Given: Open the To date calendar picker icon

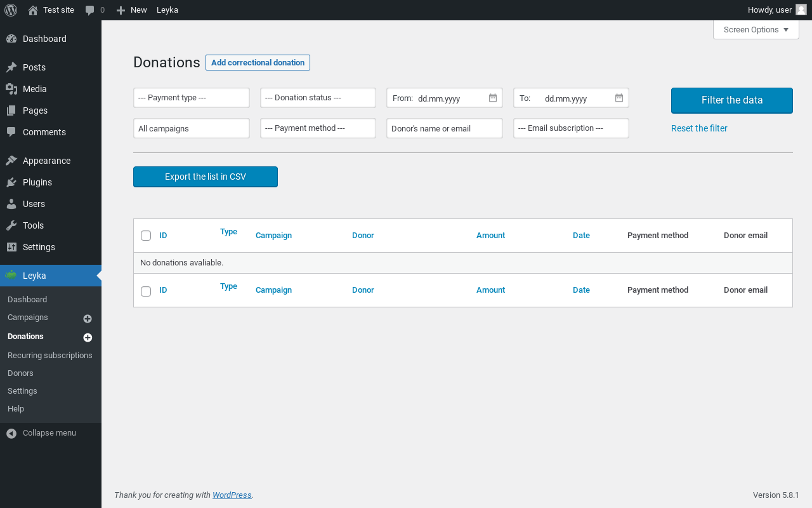Looking at the screenshot, I should [619, 98].
